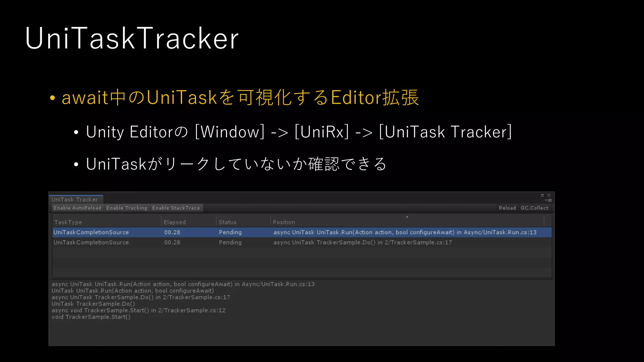This screenshot has width=644, height=362.
Task: Select the UniTask Tracker window tab
Action: [76, 200]
